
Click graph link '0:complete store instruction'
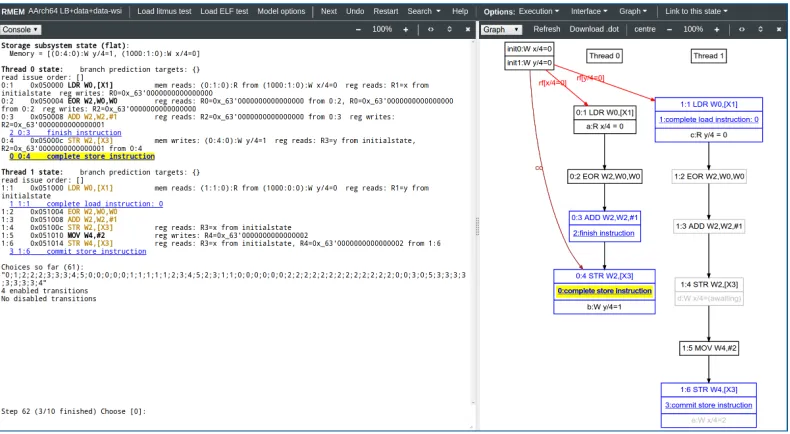604,291
